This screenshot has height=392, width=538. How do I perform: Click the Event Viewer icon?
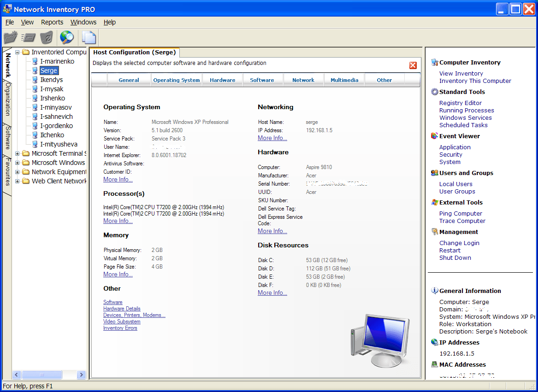pyautogui.click(x=433, y=136)
